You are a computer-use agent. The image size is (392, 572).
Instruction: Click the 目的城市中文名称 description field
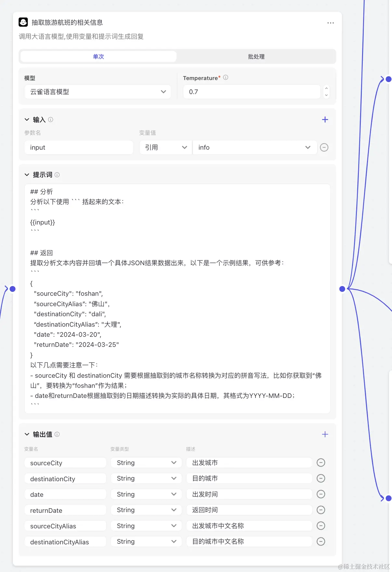pyautogui.click(x=249, y=541)
